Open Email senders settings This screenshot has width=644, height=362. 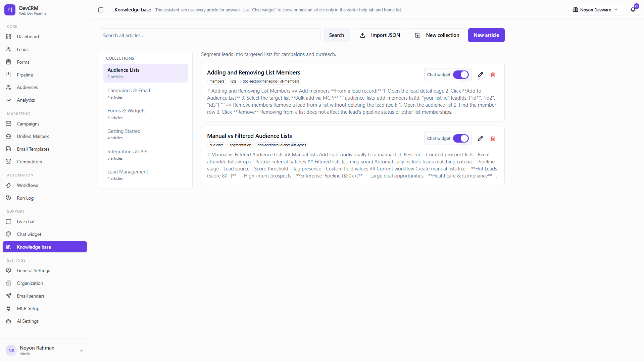tap(45, 296)
